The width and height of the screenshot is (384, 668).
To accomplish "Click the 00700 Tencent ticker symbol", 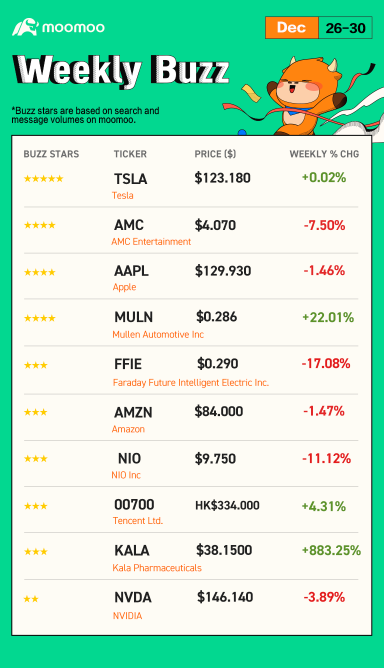I will [x=134, y=505].
